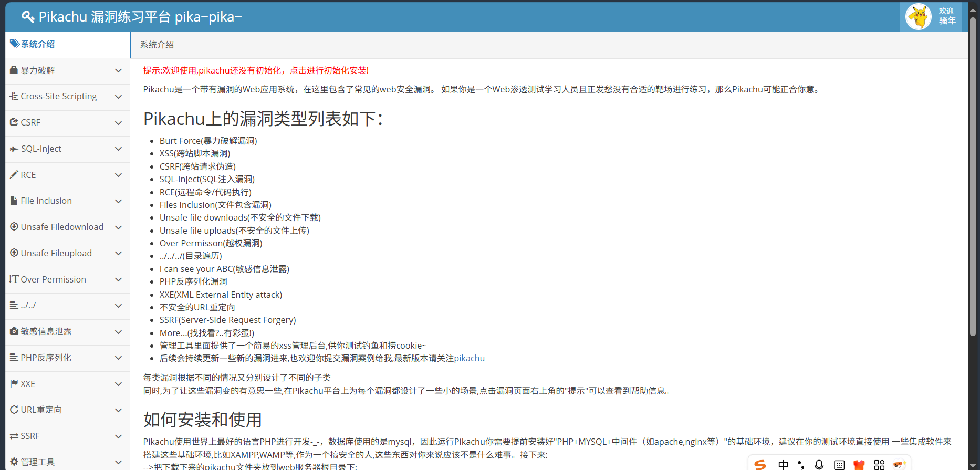
Task: Click the ../../ align-left icon
Action: pos(14,305)
